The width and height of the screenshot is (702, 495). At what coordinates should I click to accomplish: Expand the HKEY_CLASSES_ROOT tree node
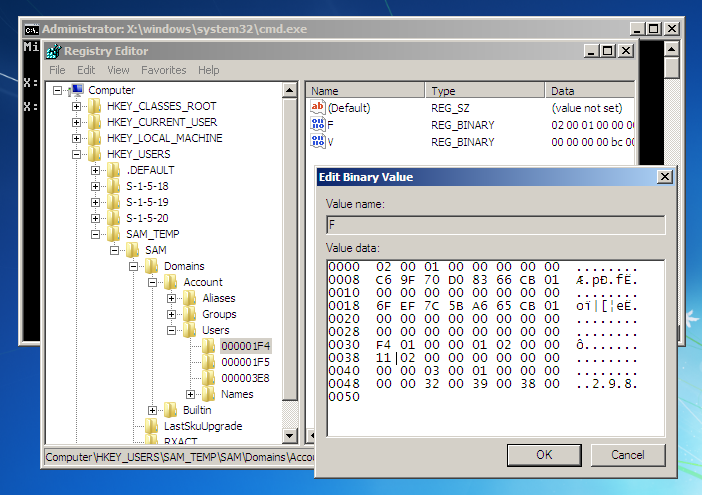(x=77, y=106)
